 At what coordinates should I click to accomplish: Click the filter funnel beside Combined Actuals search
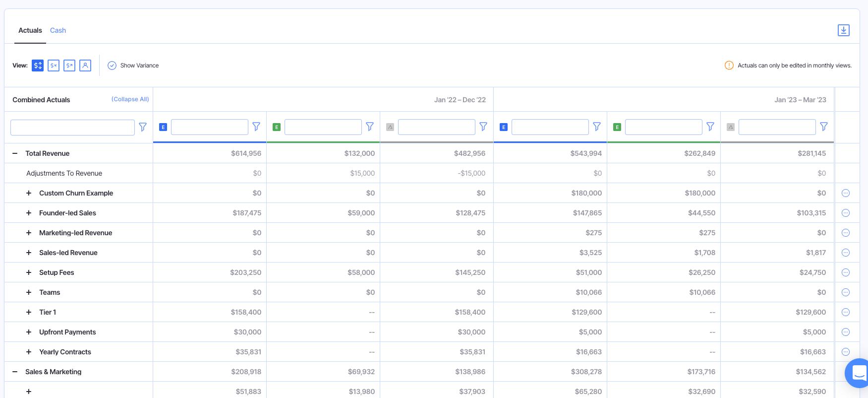(143, 127)
